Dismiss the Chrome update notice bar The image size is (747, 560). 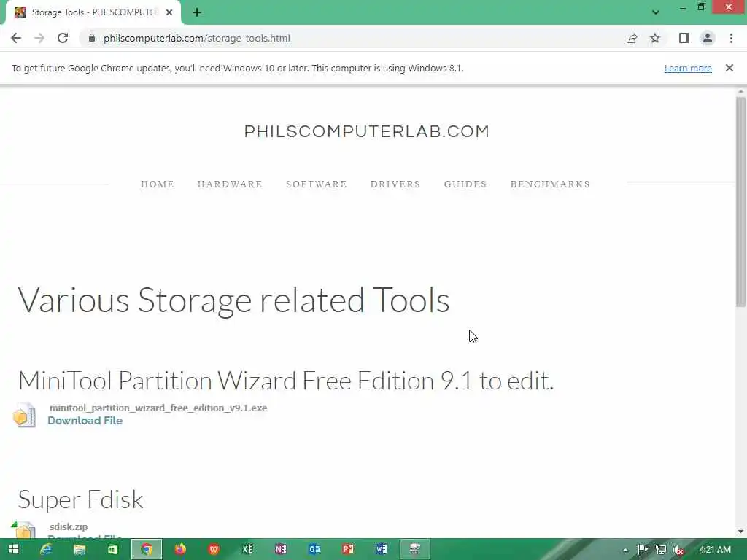tap(729, 68)
